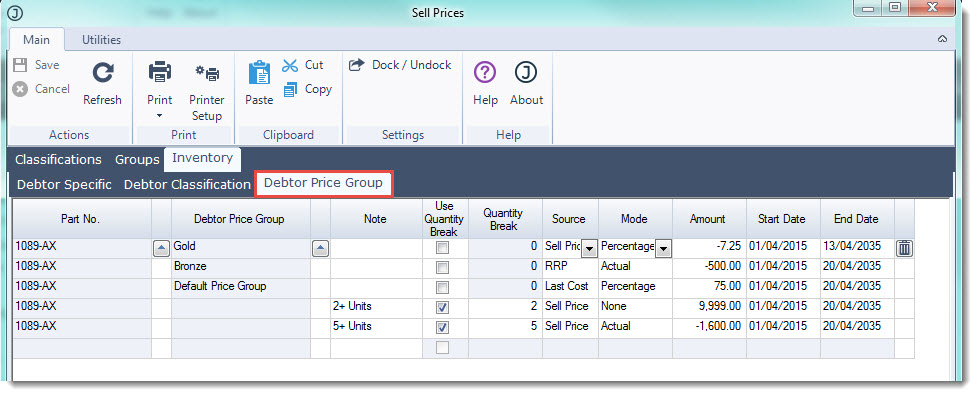The width and height of the screenshot is (977, 396).
Task: Click the empty Note cell in the Gold row
Action: pos(376,247)
